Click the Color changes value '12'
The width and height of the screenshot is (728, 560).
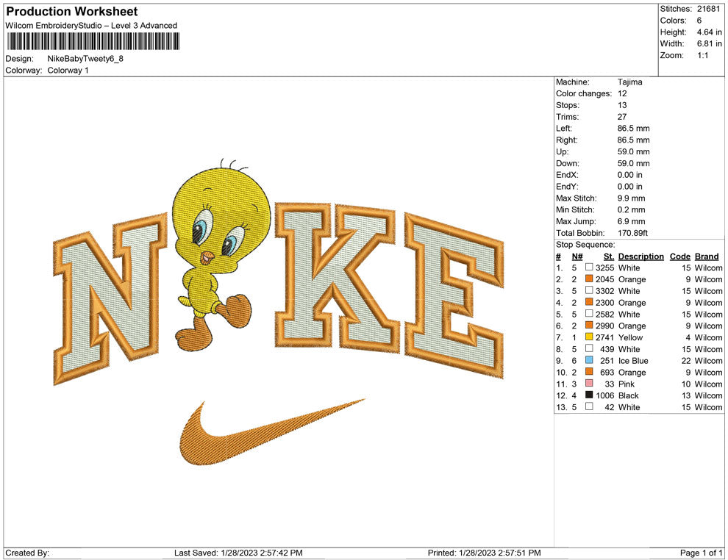[x=621, y=93]
